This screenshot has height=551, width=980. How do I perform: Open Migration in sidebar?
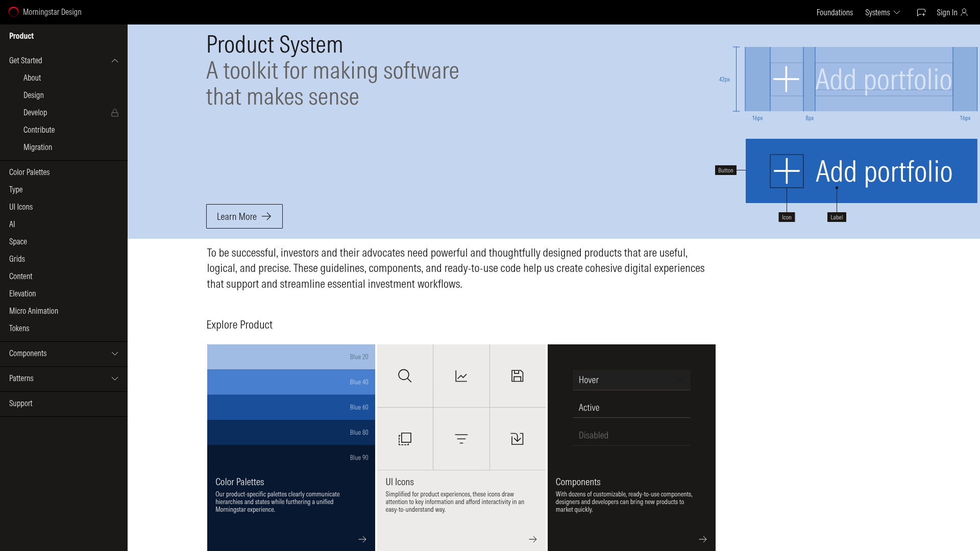click(x=38, y=147)
